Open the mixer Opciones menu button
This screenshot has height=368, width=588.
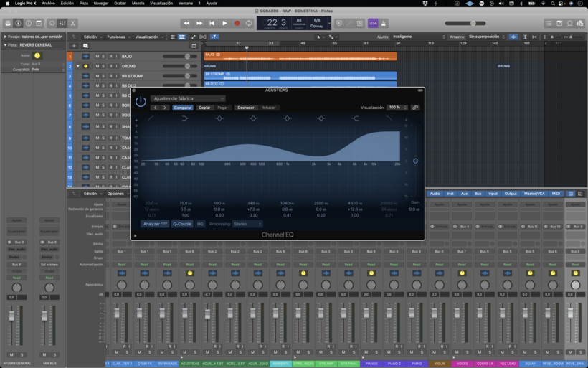point(118,194)
